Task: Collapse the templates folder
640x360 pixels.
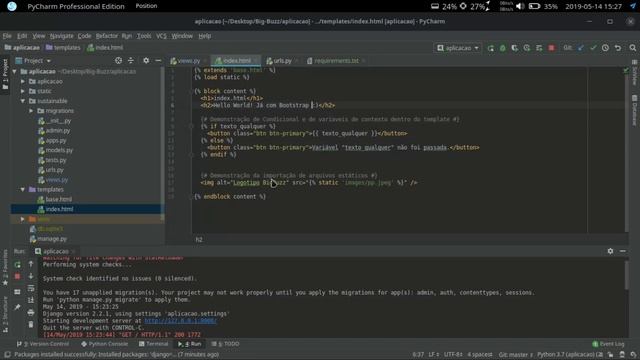Action: [23, 189]
